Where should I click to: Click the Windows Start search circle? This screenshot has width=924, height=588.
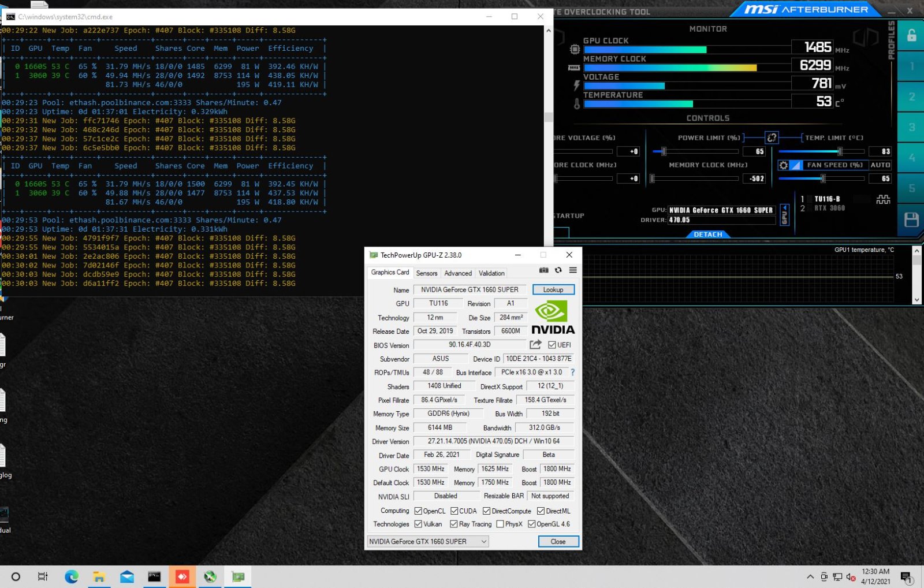pos(16,576)
